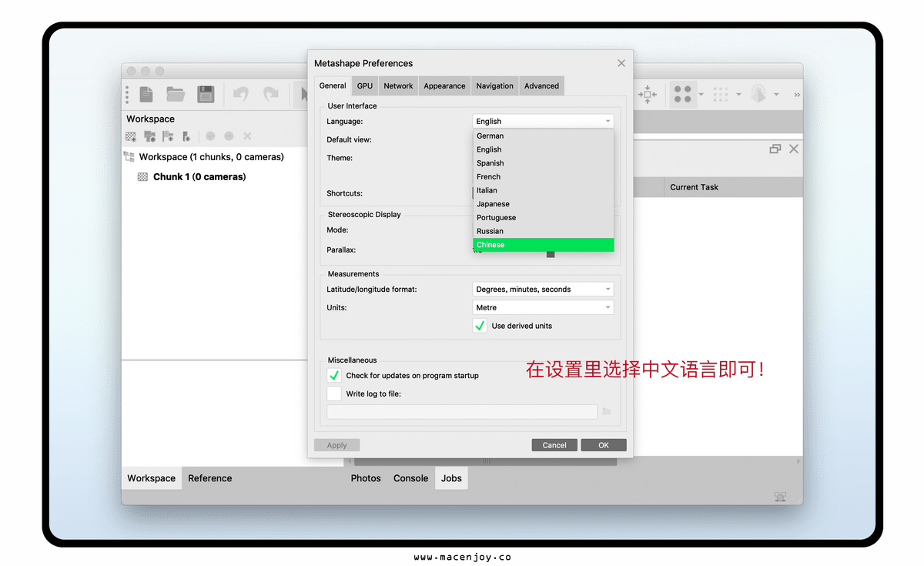Select Chunk 1 (0 cameras) tree item
This screenshot has height=566, width=924.
point(199,177)
